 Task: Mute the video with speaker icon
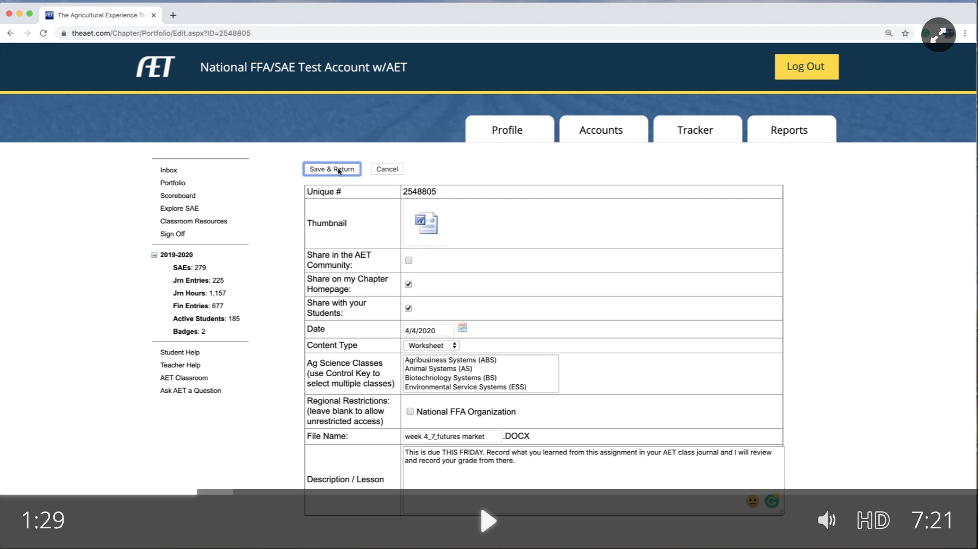(x=827, y=520)
